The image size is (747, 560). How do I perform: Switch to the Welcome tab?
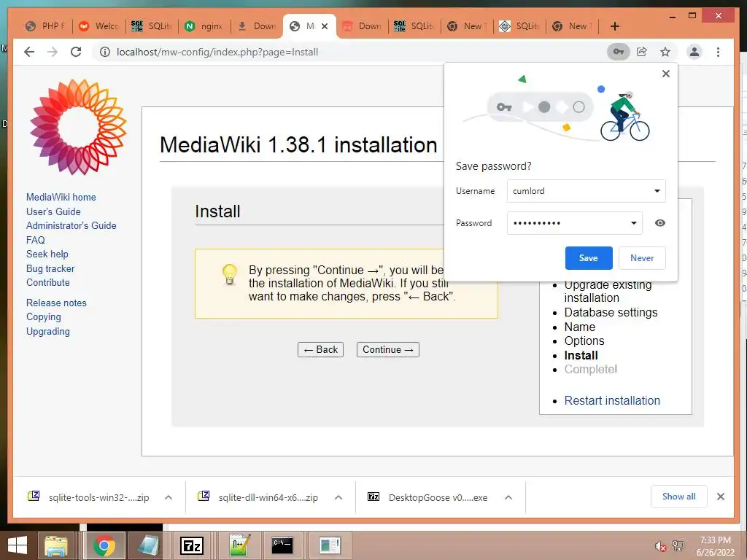point(99,26)
